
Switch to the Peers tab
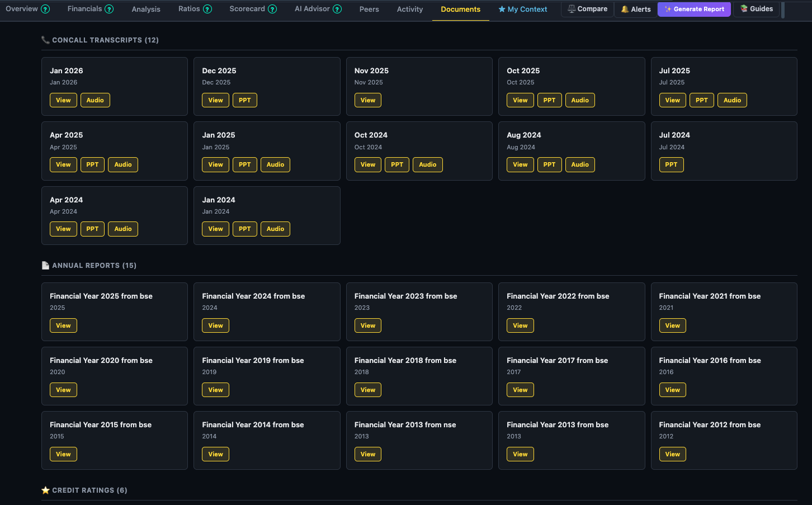click(369, 9)
